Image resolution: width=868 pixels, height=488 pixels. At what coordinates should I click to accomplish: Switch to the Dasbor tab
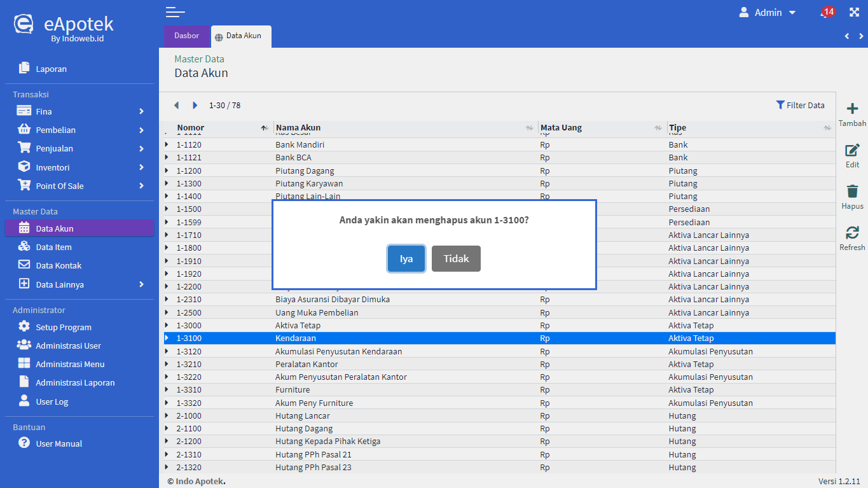[186, 36]
